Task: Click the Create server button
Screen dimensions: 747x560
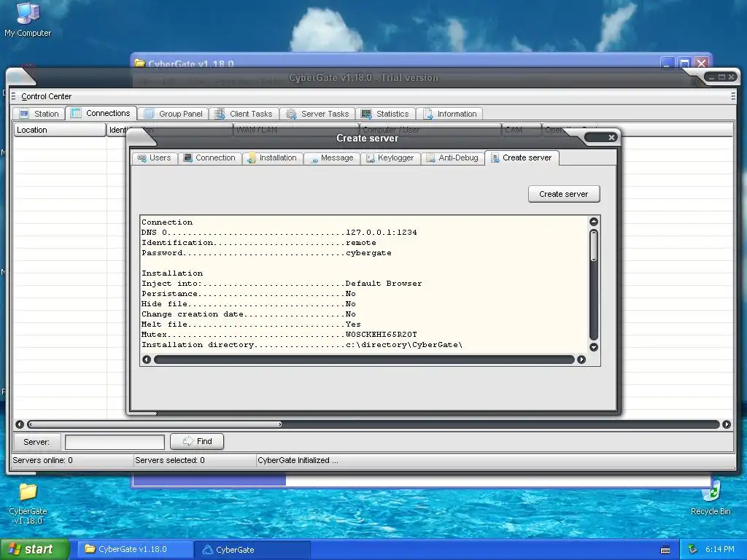Action: coord(564,194)
